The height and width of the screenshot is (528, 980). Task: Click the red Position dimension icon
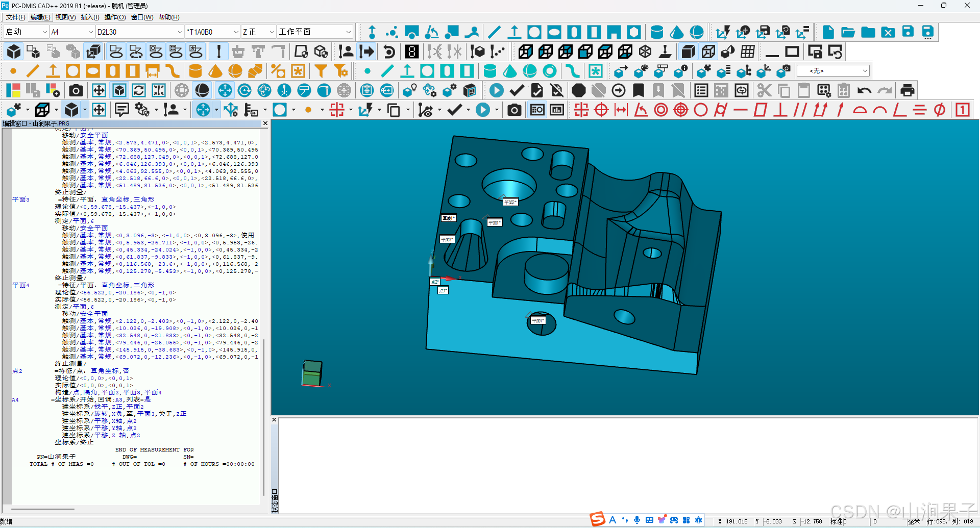602,110
